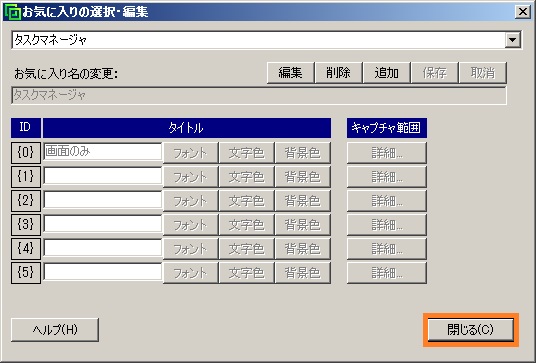Click the お気に入り名 field showing タスクマネージャ
The height and width of the screenshot is (363, 536).
259,95
